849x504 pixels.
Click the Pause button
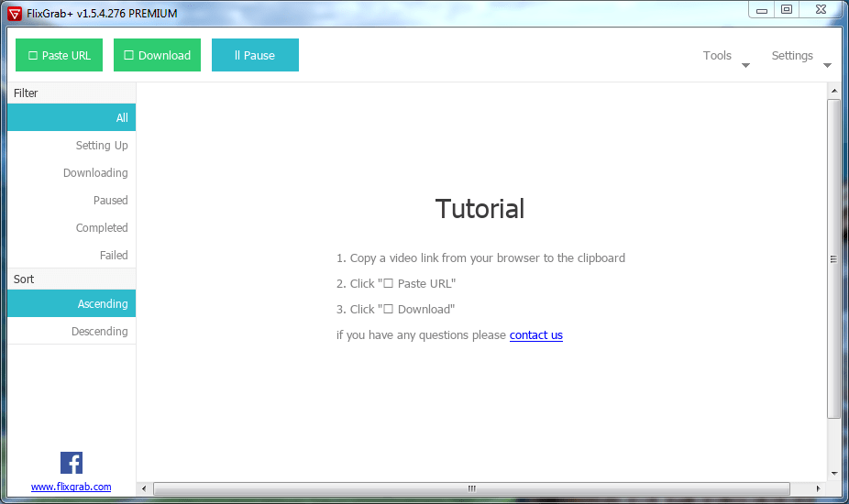255,55
